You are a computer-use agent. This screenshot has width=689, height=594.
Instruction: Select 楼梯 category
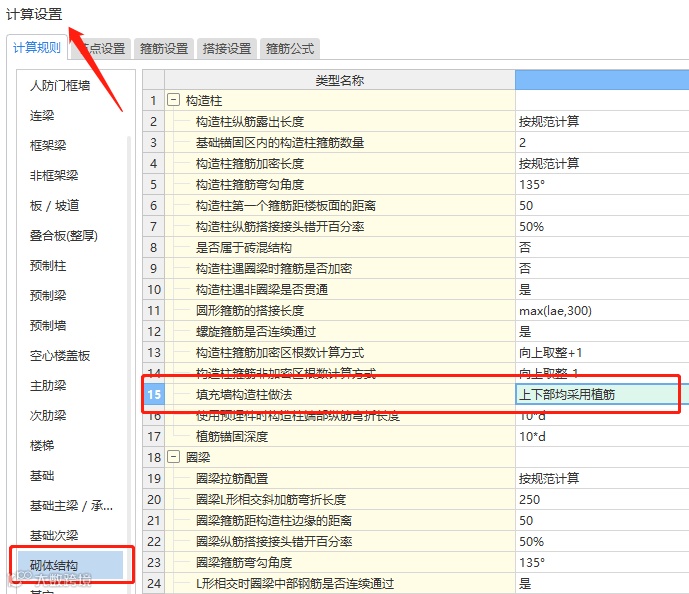click(x=42, y=446)
